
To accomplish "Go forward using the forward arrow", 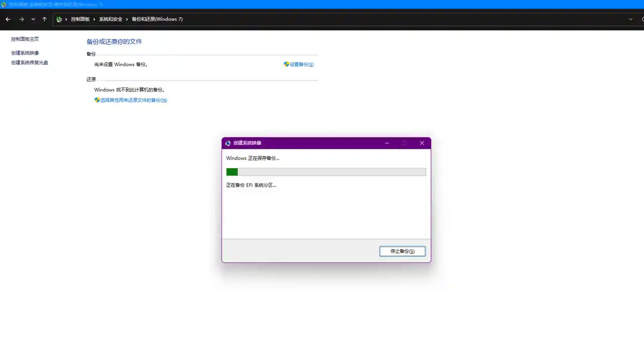I will [21, 19].
